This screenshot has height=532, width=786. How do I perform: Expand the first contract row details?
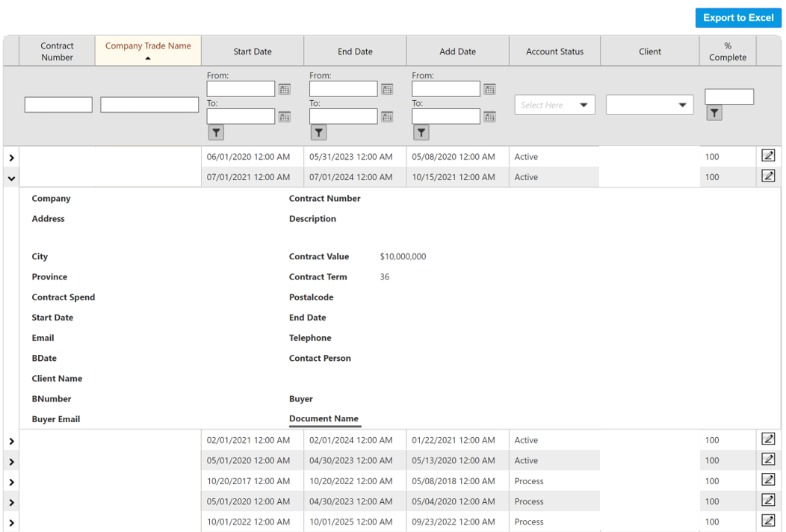click(10, 158)
